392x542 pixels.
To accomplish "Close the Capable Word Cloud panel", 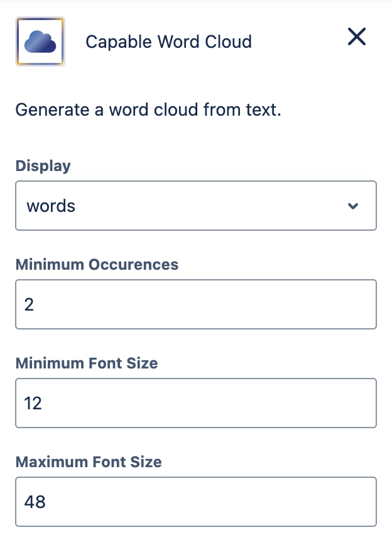I will tap(356, 36).
